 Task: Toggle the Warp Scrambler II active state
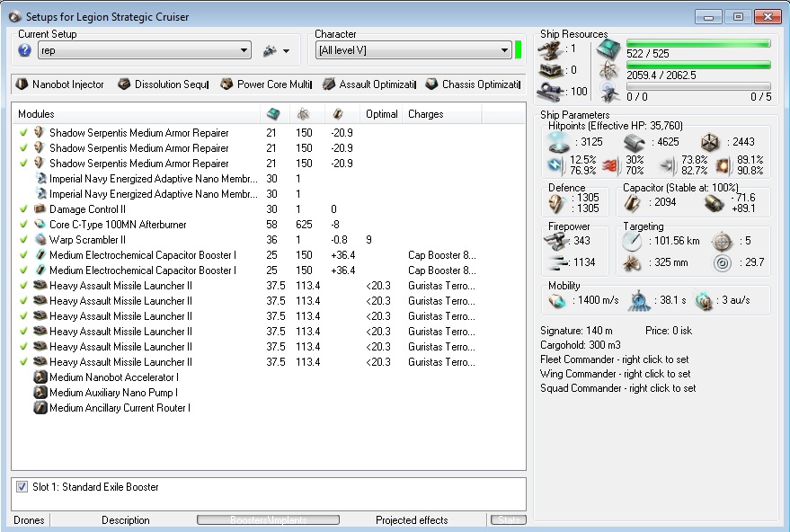pyautogui.click(x=22, y=240)
